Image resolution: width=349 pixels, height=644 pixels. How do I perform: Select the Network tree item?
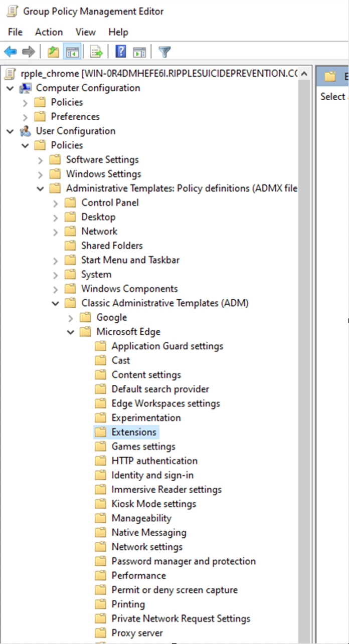click(99, 232)
